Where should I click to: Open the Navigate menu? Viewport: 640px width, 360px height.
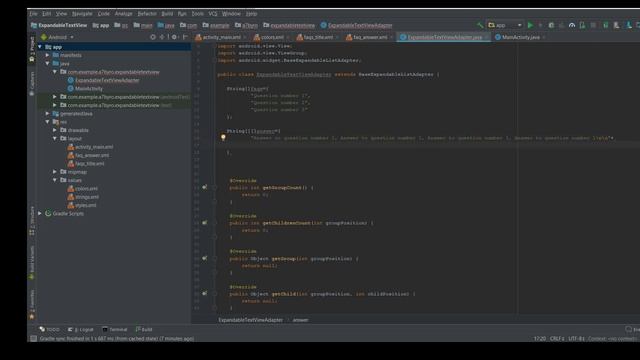pos(82,14)
